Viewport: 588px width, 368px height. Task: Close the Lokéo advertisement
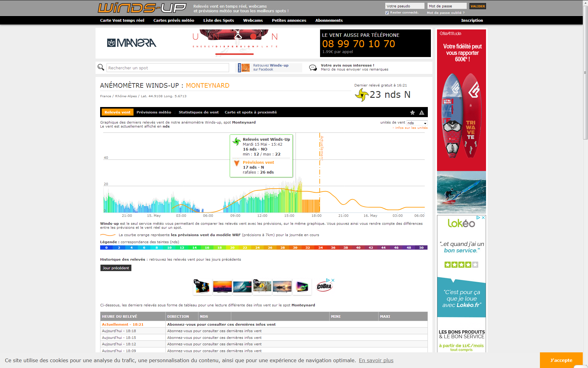(483, 217)
